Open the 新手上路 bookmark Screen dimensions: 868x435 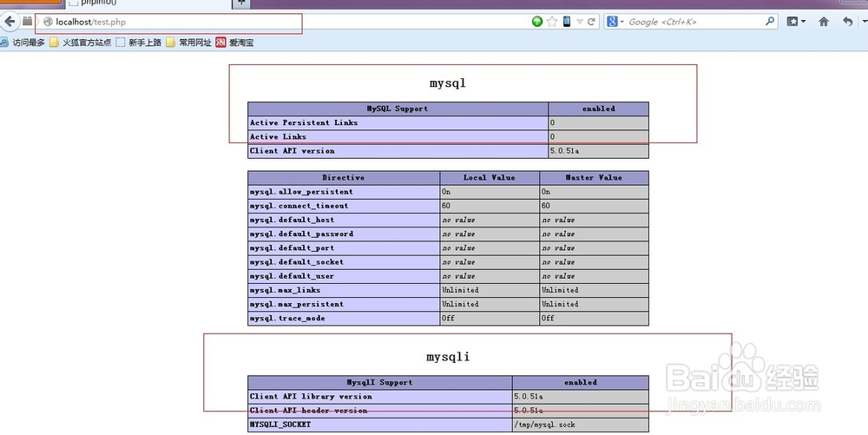coord(138,42)
